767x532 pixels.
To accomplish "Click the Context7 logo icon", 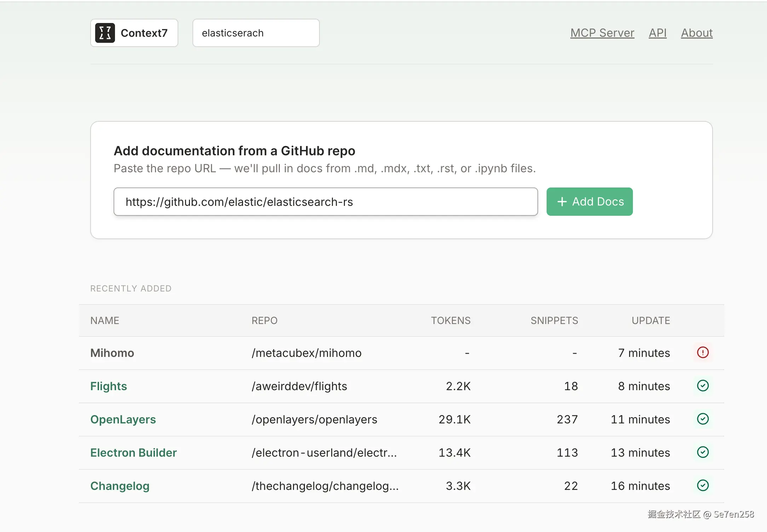I will [105, 33].
